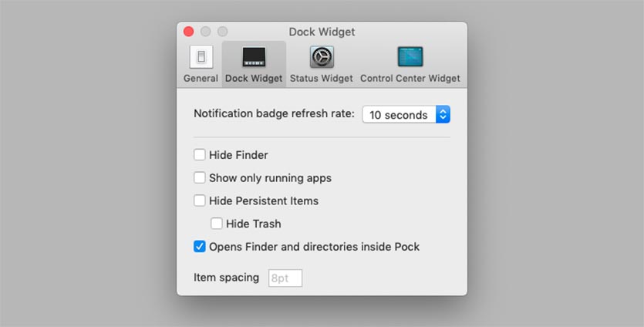Open the General preferences switch icon
644x327 pixels.
coord(201,57)
